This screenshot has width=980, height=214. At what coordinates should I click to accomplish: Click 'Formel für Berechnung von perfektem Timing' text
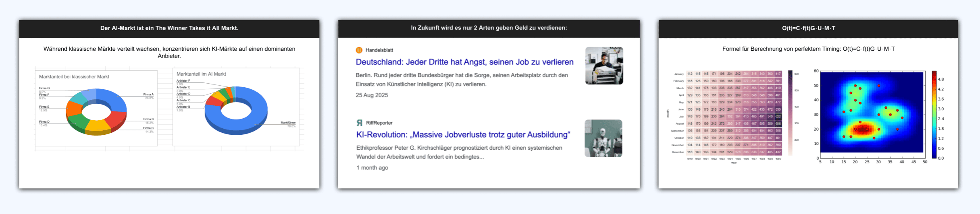(809, 49)
